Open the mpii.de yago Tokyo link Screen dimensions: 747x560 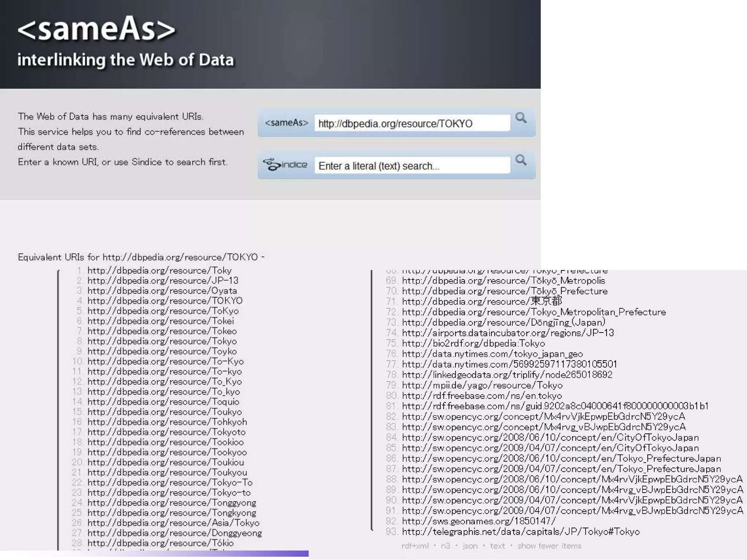[x=482, y=385]
